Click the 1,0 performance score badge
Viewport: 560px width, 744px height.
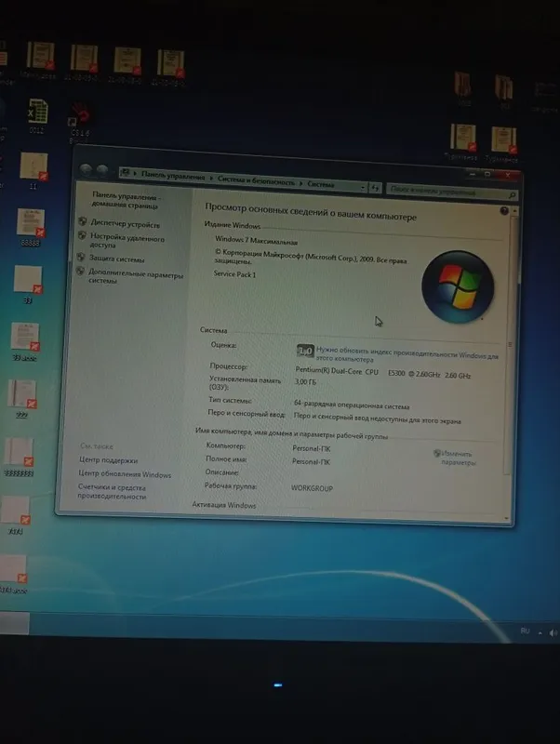click(305, 352)
